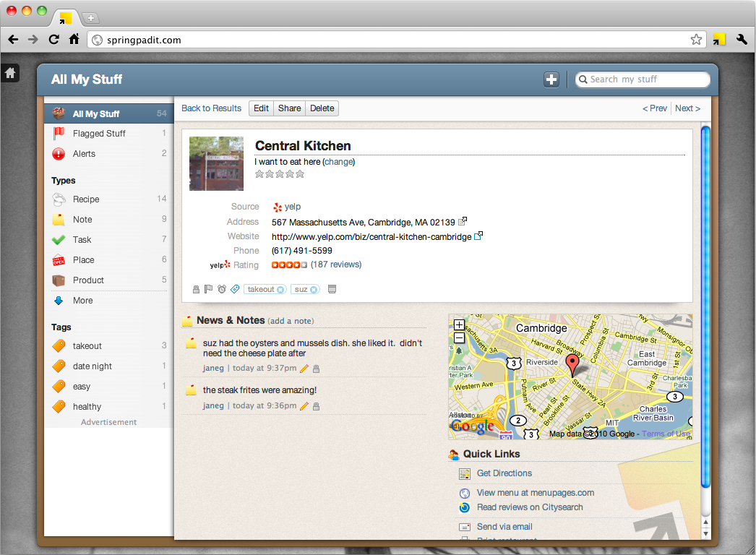Image resolution: width=756 pixels, height=555 pixels.
Task: Open the 187 reviews link
Action: pyautogui.click(x=335, y=264)
